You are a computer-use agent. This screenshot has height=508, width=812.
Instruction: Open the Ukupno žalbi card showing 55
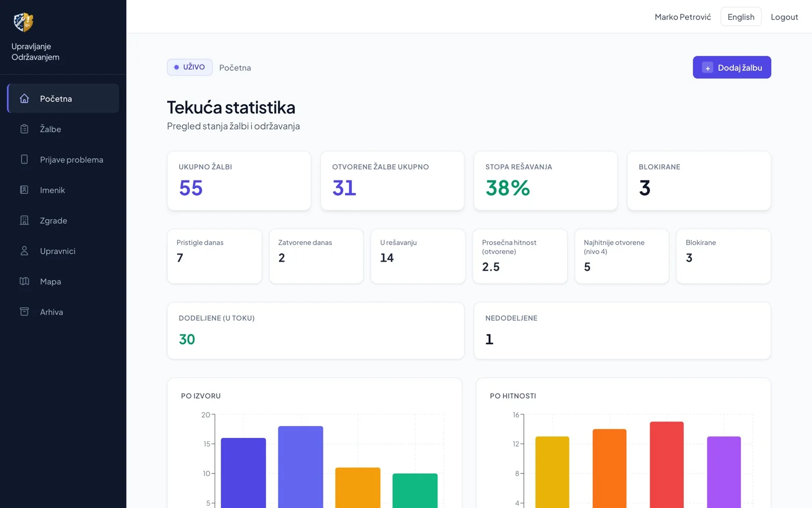click(239, 181)
